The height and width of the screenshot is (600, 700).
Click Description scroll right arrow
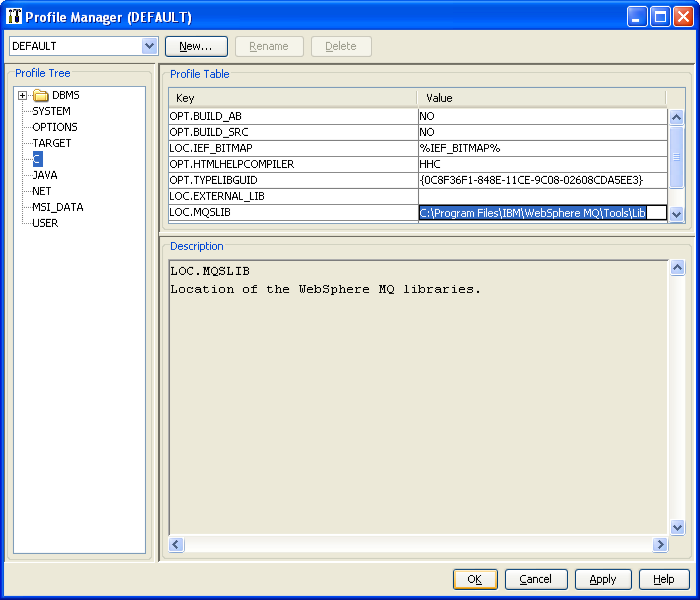coord(660,544)
